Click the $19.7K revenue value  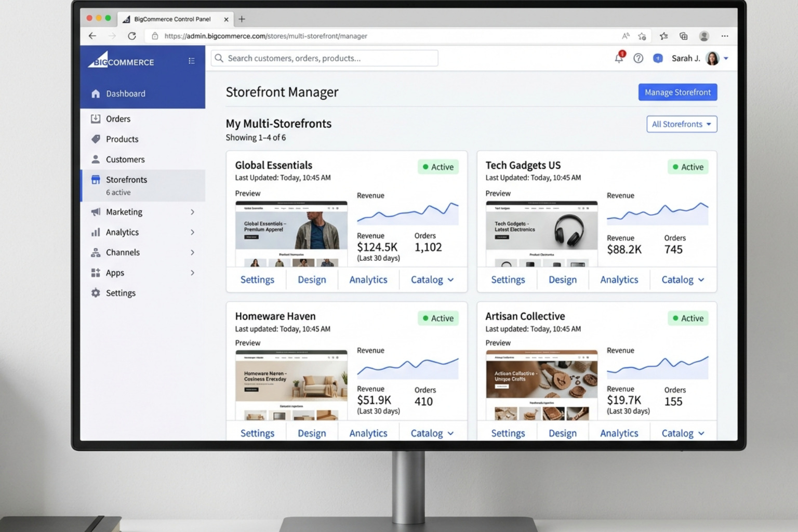click(624, 400)
